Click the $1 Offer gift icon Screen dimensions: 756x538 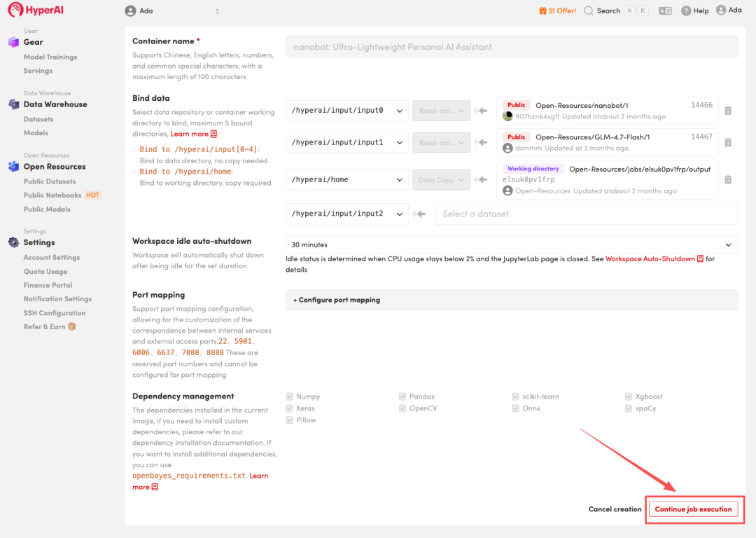tap(542, 11)
